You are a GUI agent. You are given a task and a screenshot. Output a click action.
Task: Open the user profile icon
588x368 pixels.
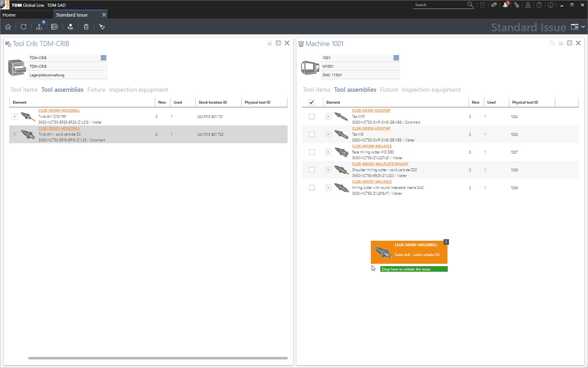point(528,5)
